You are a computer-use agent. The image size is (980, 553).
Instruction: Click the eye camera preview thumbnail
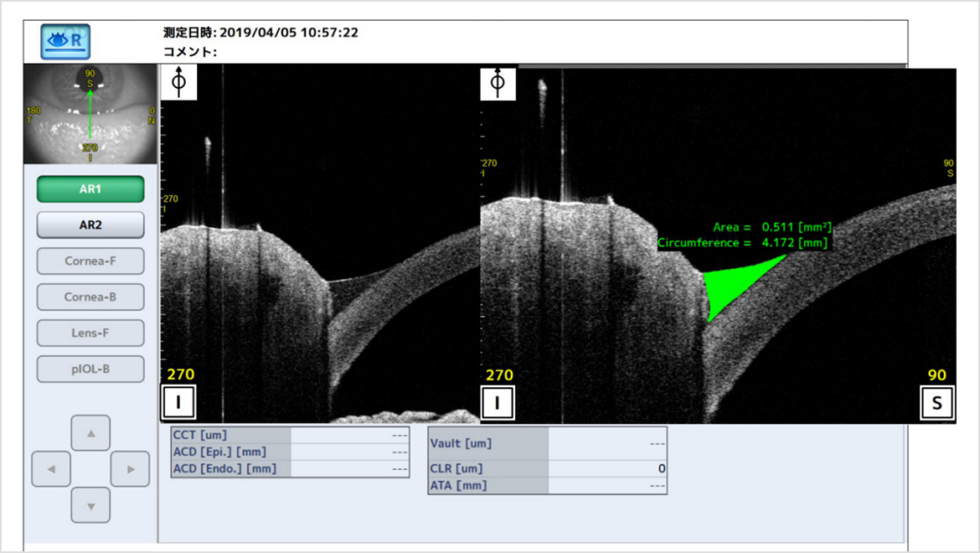(90, 114)
